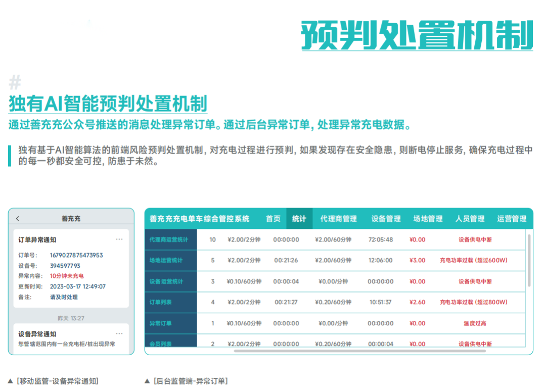Click the device number 394597793

(x=65, y=266)
